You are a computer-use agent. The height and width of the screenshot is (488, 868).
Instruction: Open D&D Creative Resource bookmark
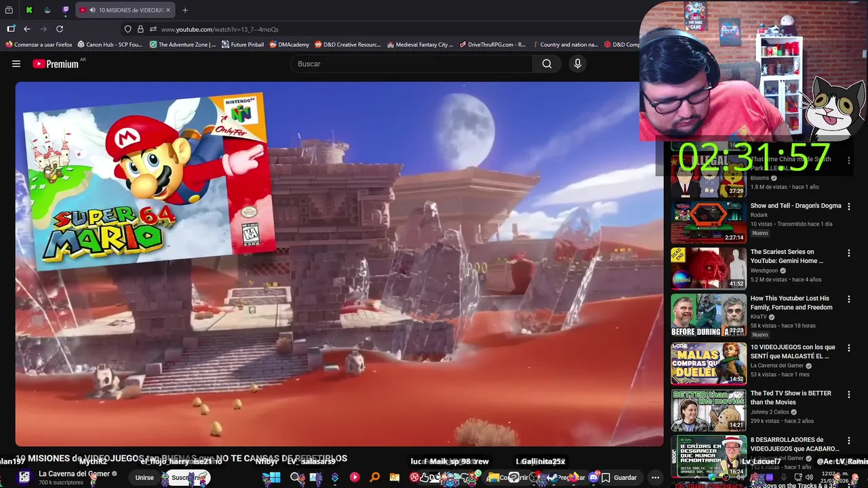[x=348, y=45]
